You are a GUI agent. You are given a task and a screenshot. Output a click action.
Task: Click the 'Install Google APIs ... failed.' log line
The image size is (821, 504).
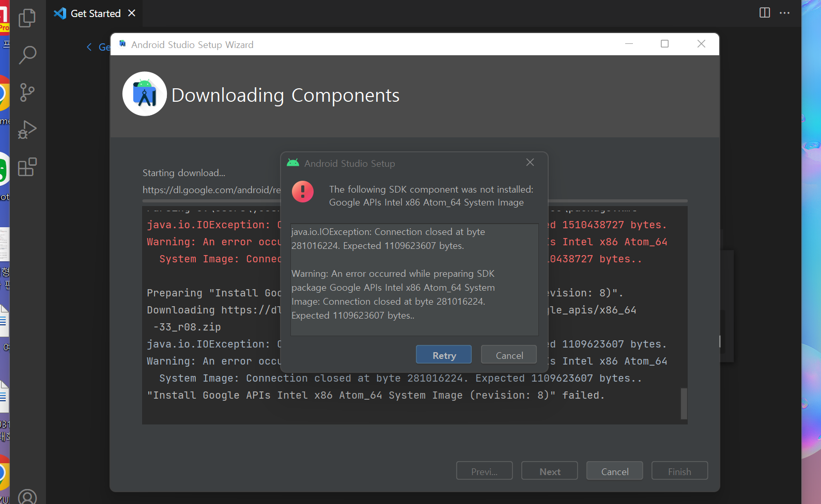376,395
